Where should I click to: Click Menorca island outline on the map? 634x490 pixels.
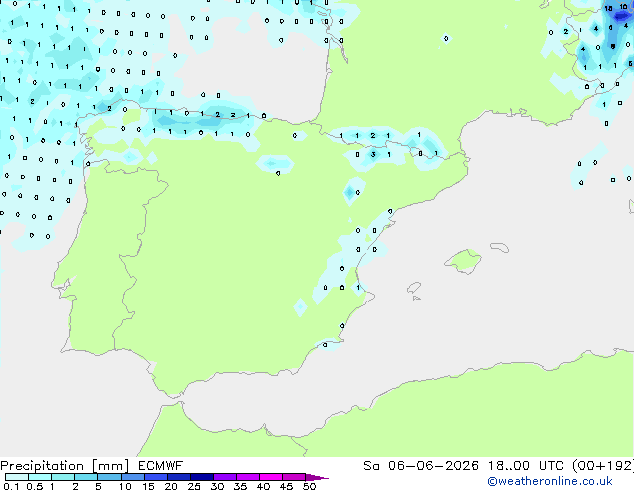pyautogui.click(x=499, y=247)
